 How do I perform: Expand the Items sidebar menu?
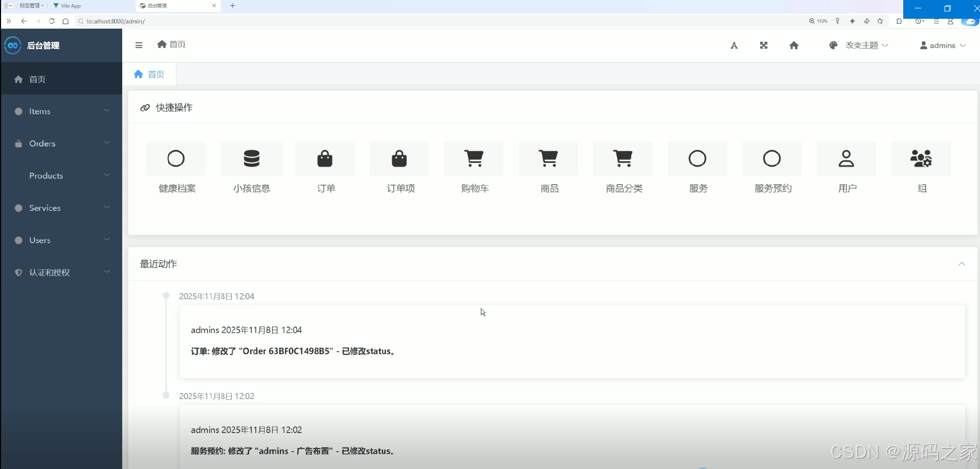pyautogui.click(x=62, y=111)
